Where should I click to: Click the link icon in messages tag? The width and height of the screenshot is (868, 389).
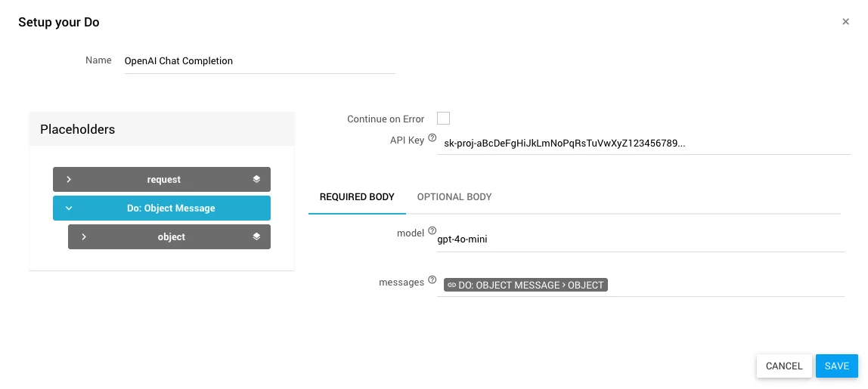(451, 286)
